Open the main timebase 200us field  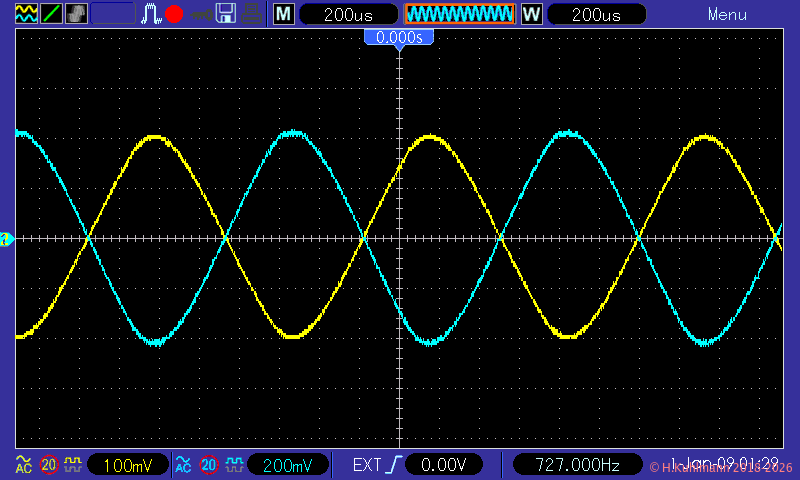click(348, 14)
